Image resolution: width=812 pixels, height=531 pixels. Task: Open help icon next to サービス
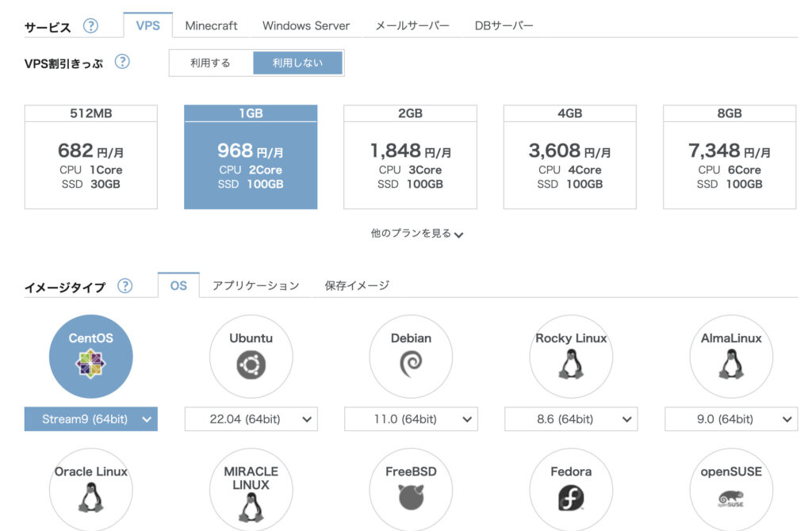(90, 25)
